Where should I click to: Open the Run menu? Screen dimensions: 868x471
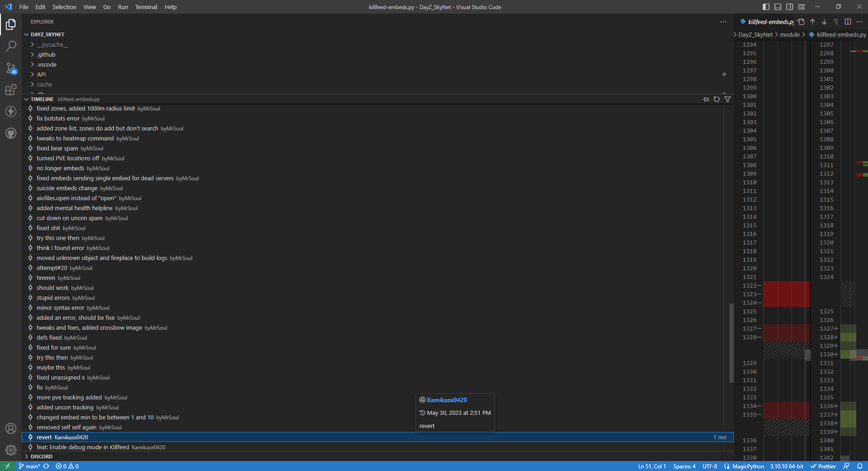[123, 7]
